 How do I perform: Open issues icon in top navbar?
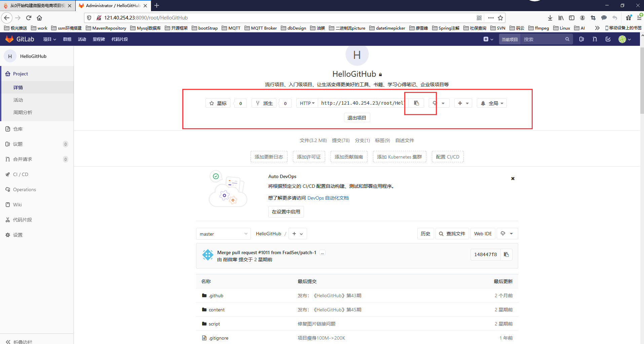pos(581,39)
